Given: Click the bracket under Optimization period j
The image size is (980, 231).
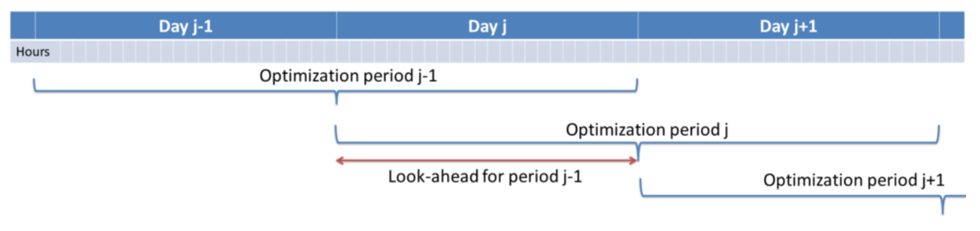Looking at the screenshot, I should click(638, 143).
